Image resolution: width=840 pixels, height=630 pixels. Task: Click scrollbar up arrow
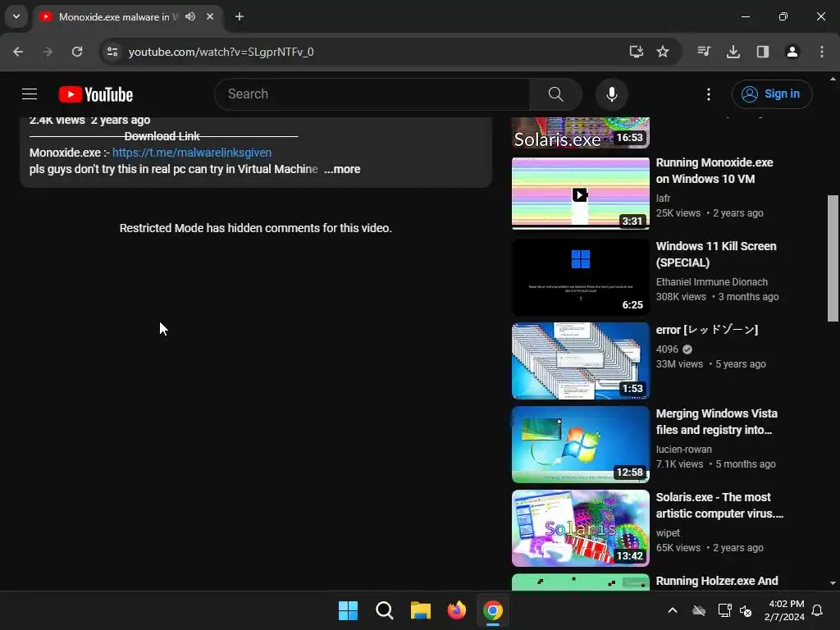833,79
